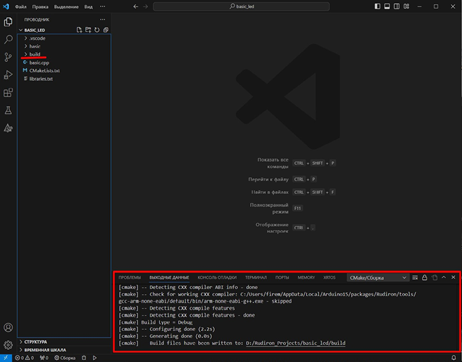Collapse the BASIC_LED root folder
Viewport: 462px width, 362px height.
(x=34, y=30)
